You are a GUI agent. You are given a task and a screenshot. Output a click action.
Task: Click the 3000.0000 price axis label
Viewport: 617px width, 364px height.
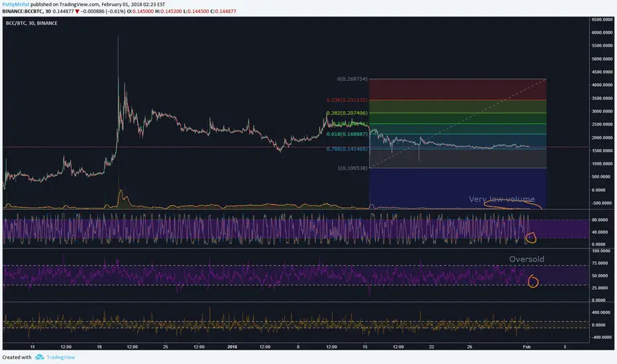(x=602, y=111)
